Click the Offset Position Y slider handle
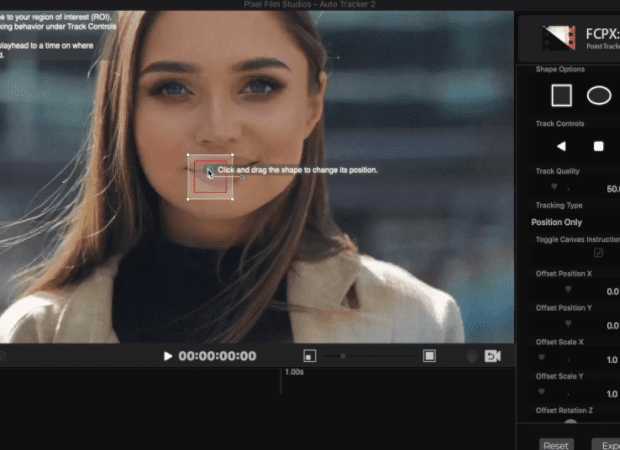 [x=568, y=323]
